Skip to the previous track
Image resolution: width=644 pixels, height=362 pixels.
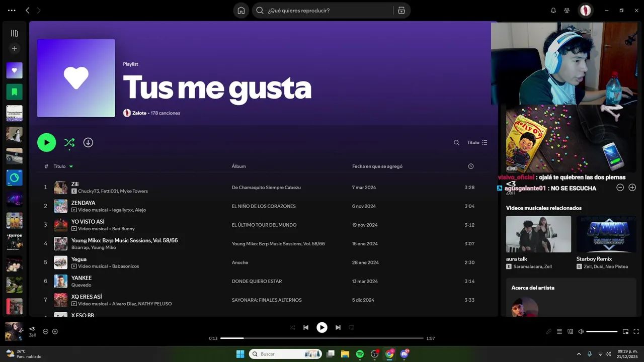(x=305, y=327)
